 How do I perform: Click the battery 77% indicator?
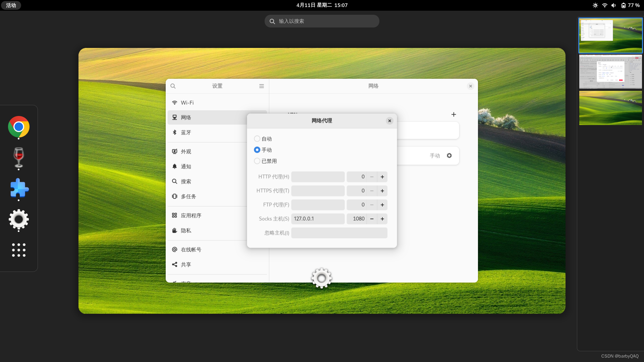tap(630, 5)
